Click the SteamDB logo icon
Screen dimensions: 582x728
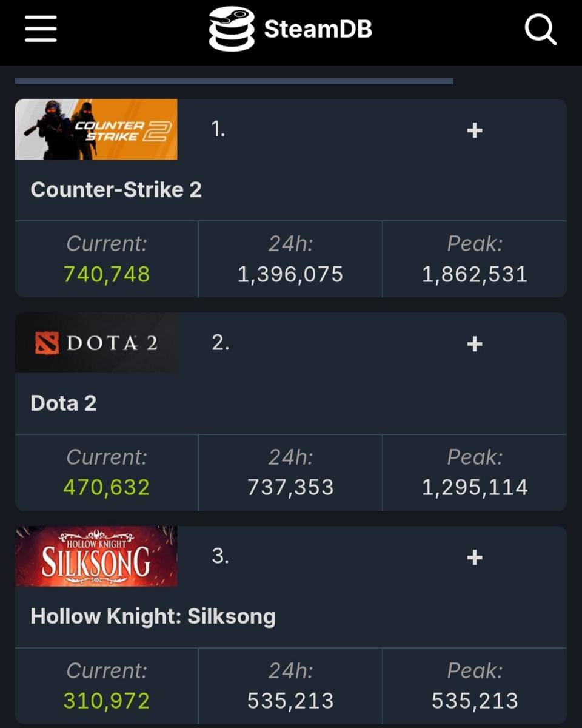[232, 29]
